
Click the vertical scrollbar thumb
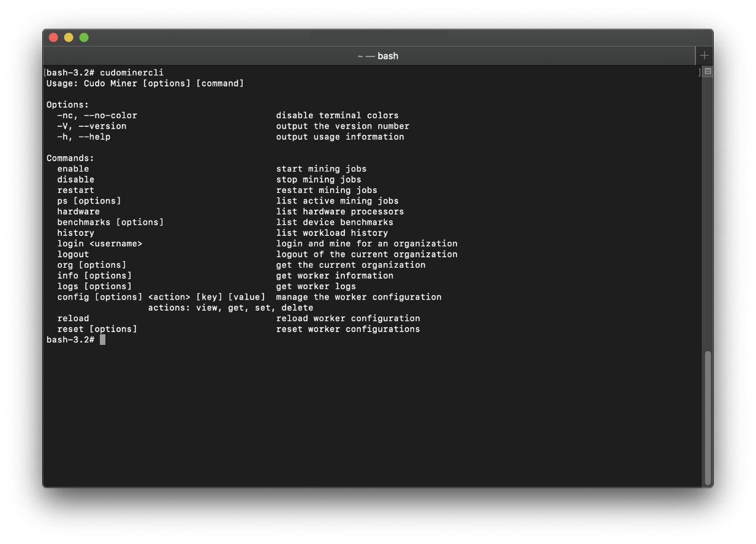pos(708,418)
